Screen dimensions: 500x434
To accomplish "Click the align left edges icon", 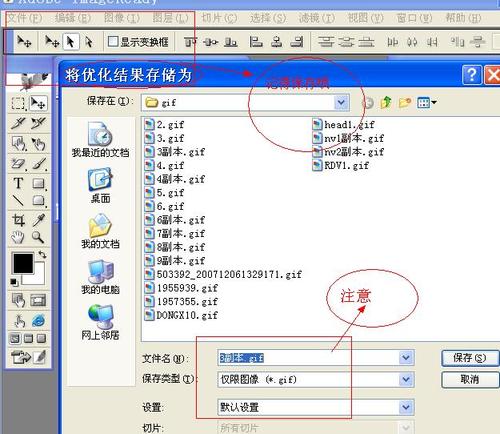I will [x=256, y=42].
